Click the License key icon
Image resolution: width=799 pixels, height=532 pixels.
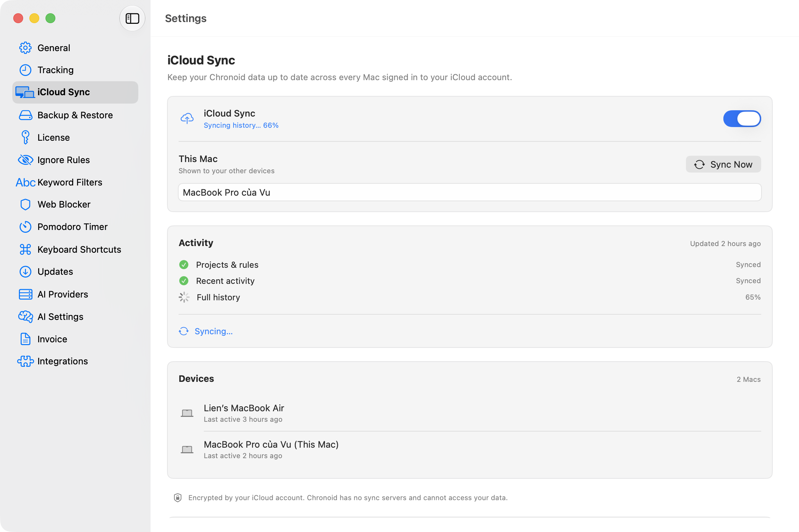click(x=25, y=138)
